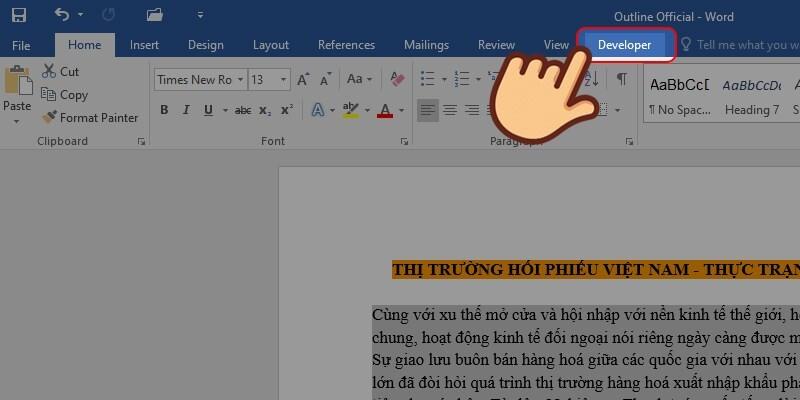Expand the Customize Quick Access Toolbar menu
The image size is (800, 400).
201,15
